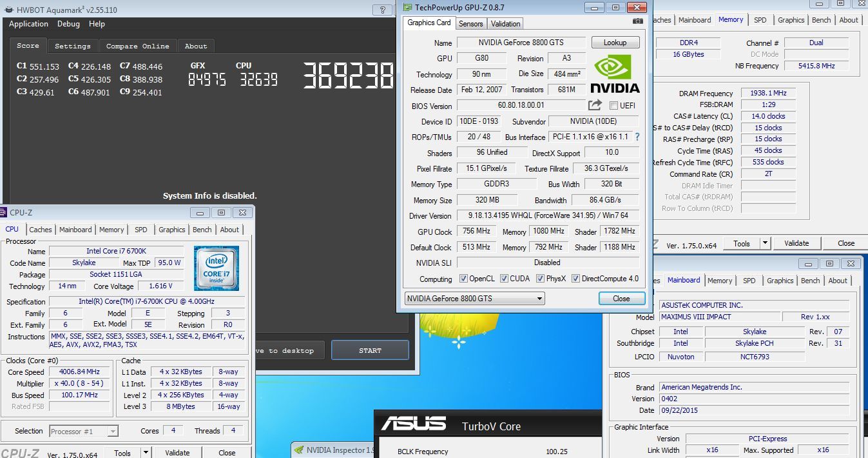
Task: Select the Score tab in Aquamark
Action: [28, 45]
